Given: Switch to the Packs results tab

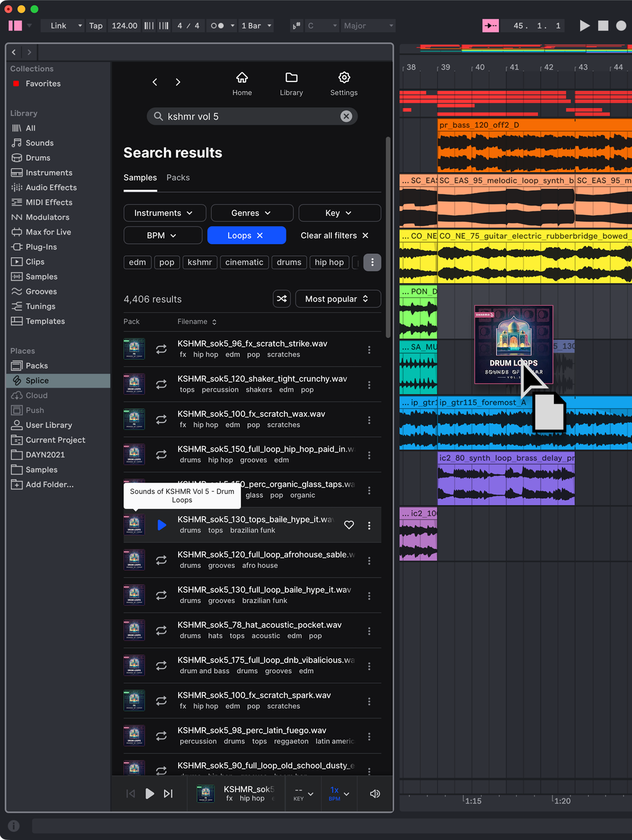Looking at the screenshot, I should tap(178, 177).
